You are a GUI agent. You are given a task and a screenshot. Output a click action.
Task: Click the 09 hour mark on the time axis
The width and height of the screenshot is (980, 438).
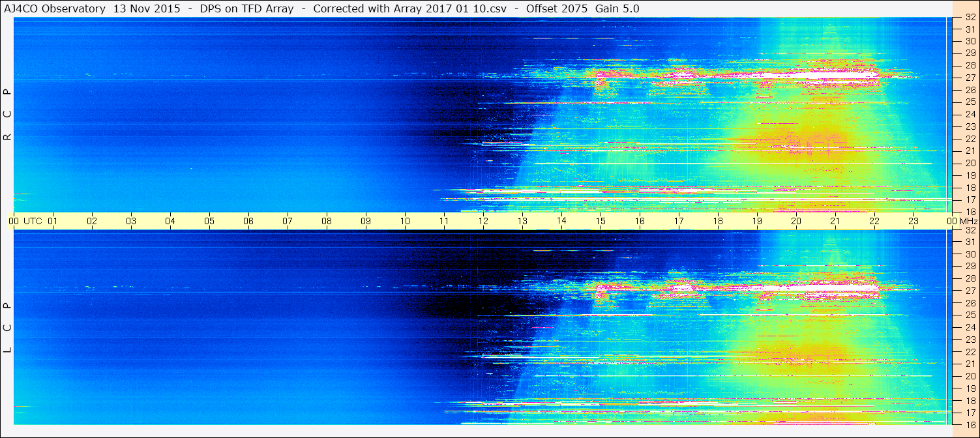tap(366, 221)
